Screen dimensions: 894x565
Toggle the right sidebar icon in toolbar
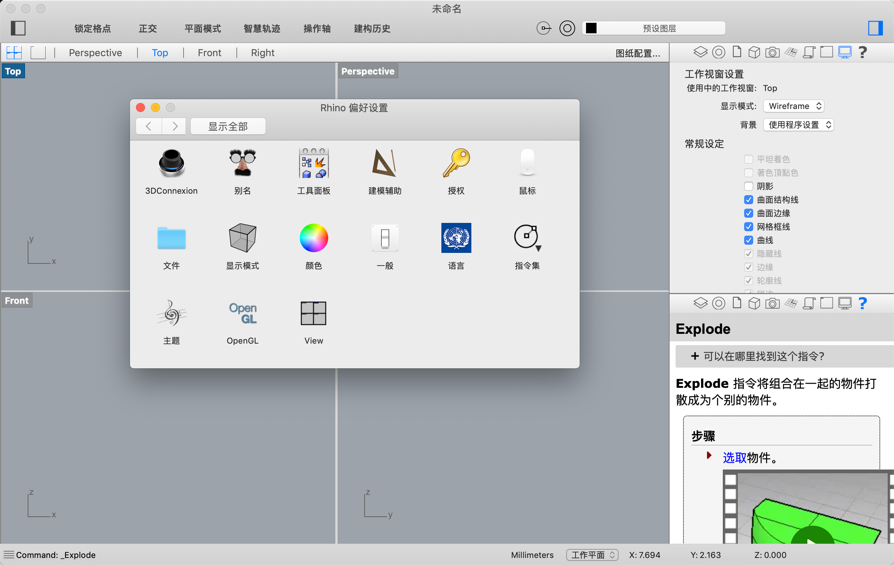(x=875, y=28)
